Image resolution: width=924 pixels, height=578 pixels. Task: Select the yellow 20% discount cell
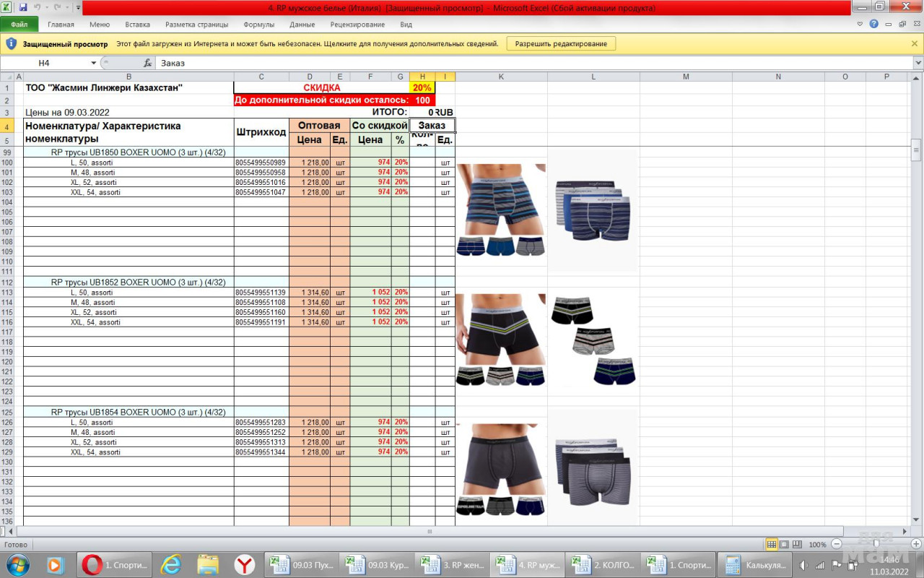pyautogui.click(x=422, y=87)
